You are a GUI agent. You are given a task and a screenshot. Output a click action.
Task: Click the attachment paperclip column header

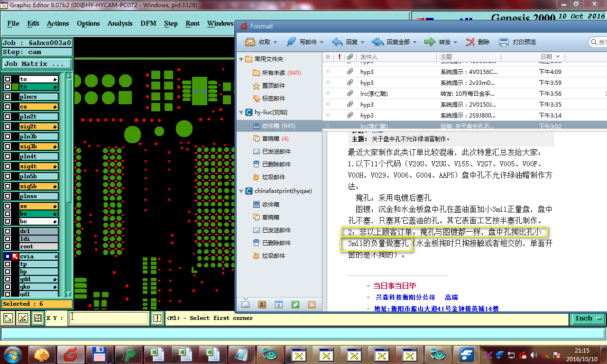tap(350, 57)
